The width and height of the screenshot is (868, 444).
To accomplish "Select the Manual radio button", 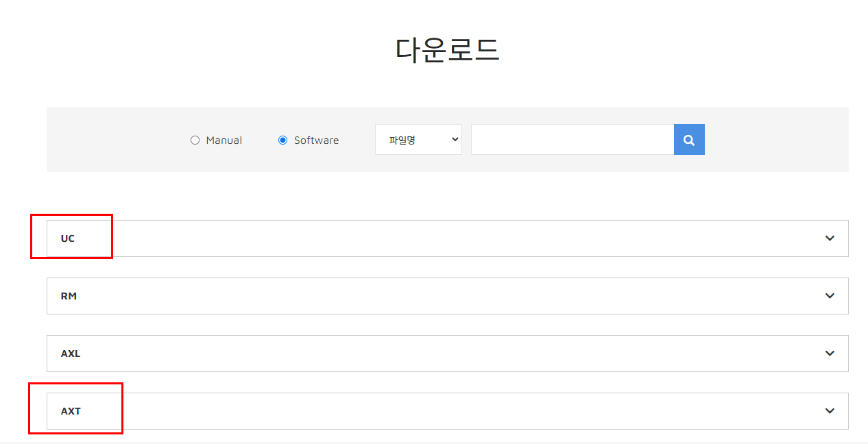I will point(195,140).
